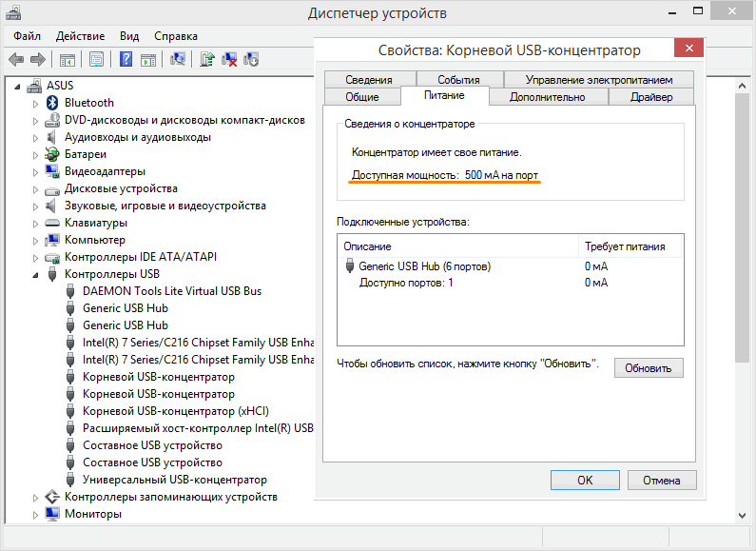Viewport: 756px width, 551px height.
Task: Select the Питание tab
Action: (x=444, y=95)
